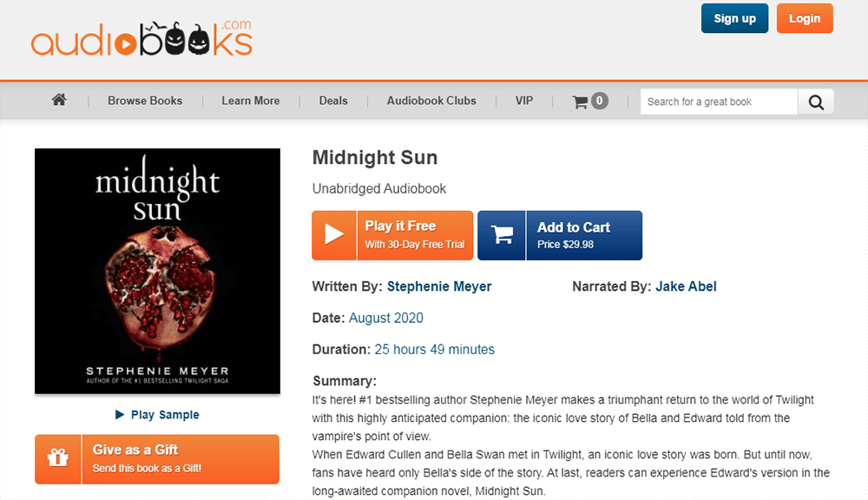Navigate to the VIP page

[x=524, y=101]
